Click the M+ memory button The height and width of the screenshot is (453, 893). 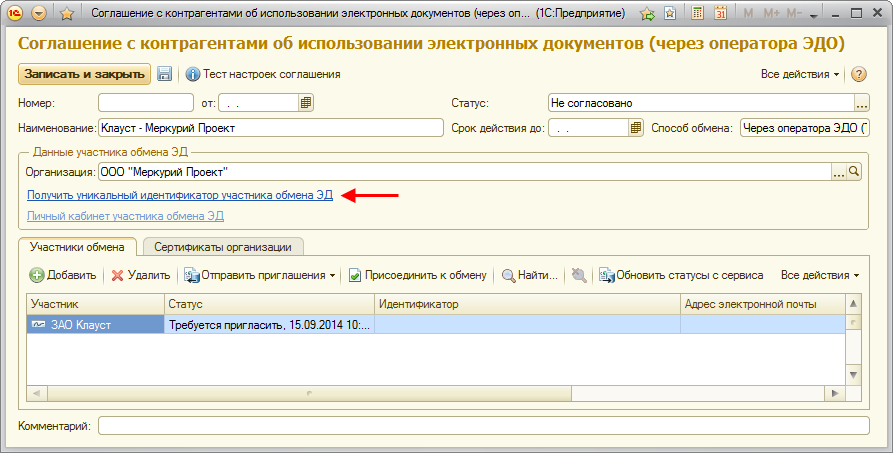click(771, 13)
